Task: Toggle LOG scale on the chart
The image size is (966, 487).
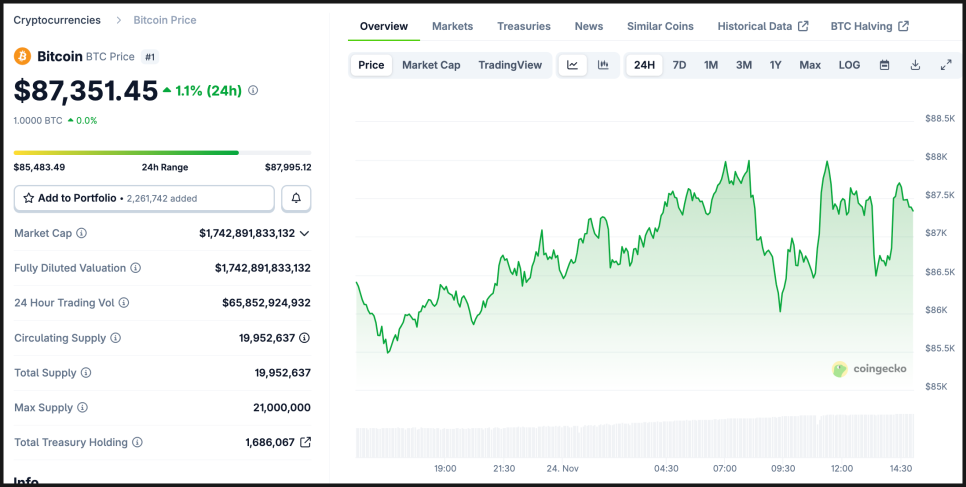Action: coord(849,65)
